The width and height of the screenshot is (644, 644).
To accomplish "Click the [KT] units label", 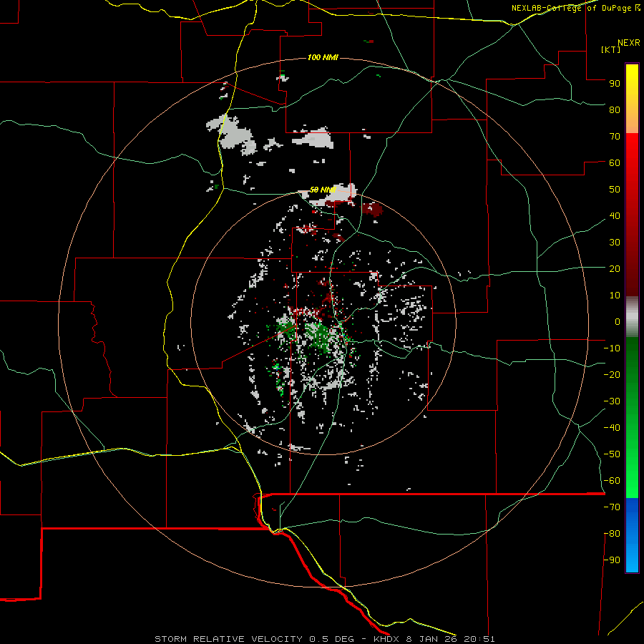I will [610, 49].
